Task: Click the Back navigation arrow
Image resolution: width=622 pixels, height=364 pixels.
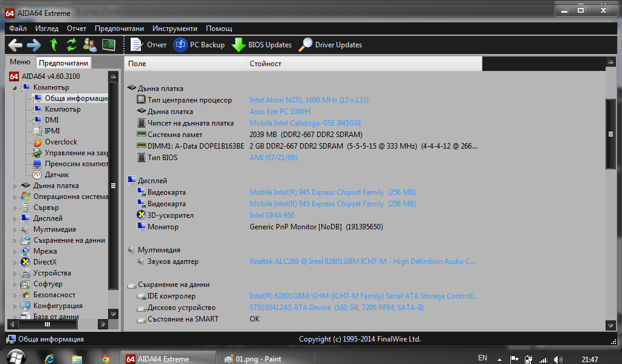Action: (15, 45)
